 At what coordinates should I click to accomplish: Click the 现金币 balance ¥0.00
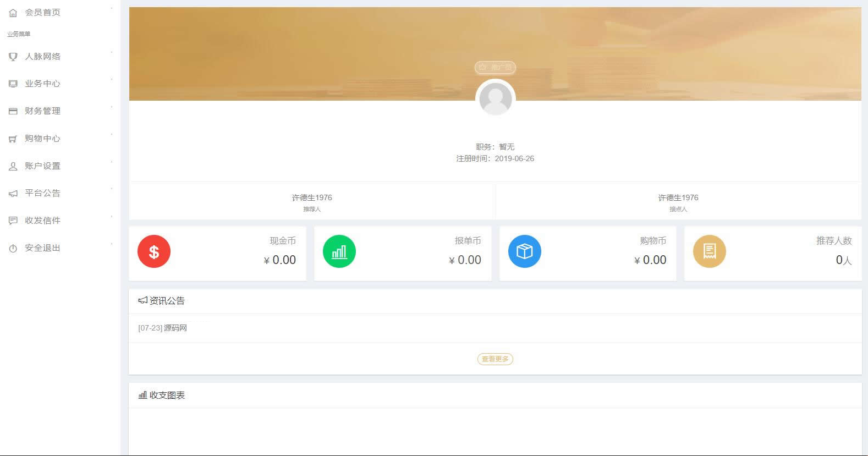point(280,260)
